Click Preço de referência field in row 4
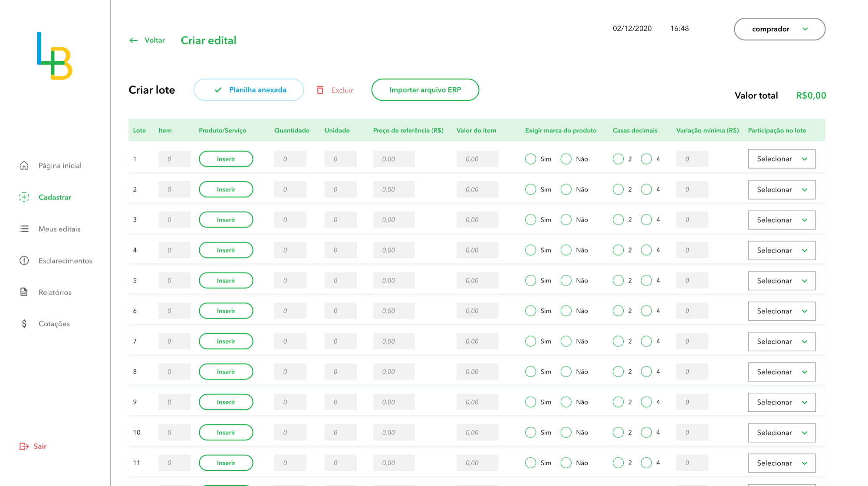This screenshot has width=868, height=486. [394, 250]
